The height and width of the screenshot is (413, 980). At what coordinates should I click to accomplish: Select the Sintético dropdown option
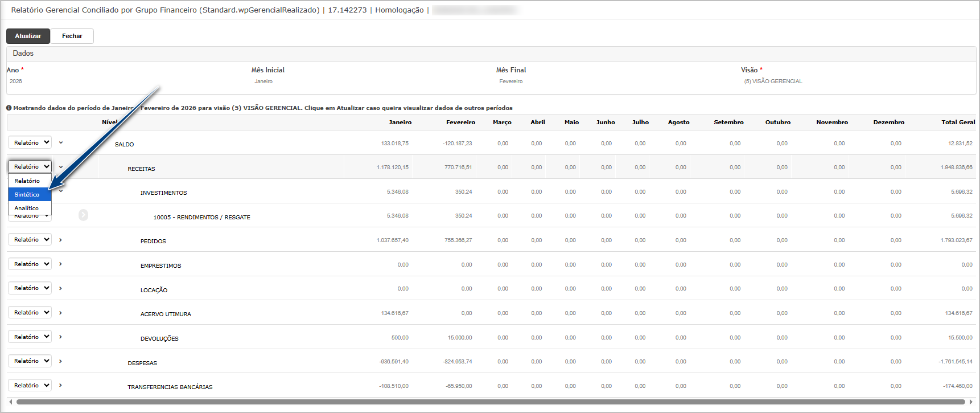(x=30, y=194)
